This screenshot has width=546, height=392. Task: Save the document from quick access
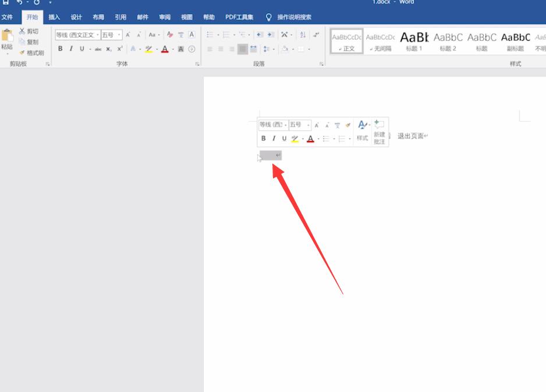tap(6, 2)
